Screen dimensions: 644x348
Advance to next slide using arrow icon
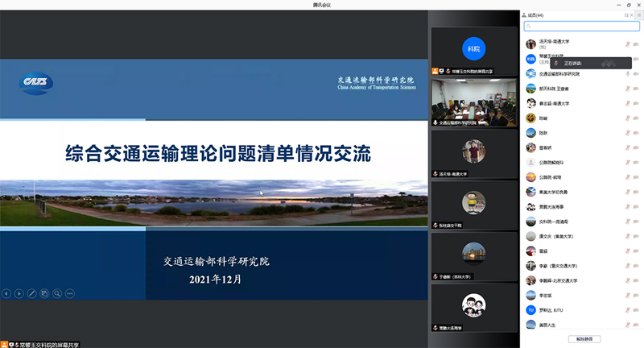coord(19,293)
